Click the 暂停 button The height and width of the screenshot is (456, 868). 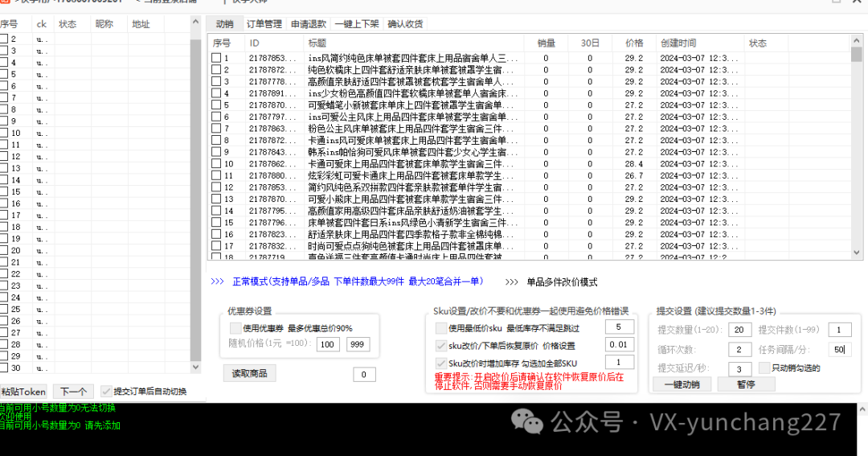click(x=746, y=384)
